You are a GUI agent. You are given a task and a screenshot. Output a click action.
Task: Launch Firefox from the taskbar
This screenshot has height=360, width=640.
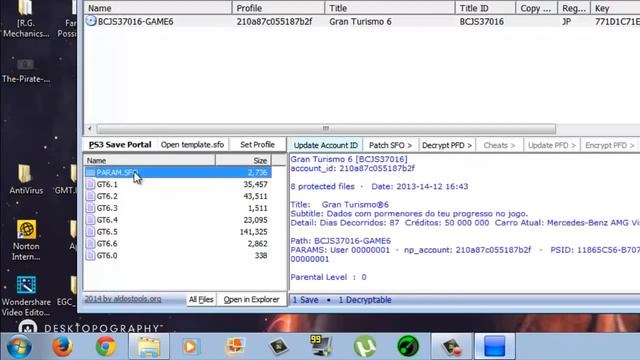click(62, 346)
